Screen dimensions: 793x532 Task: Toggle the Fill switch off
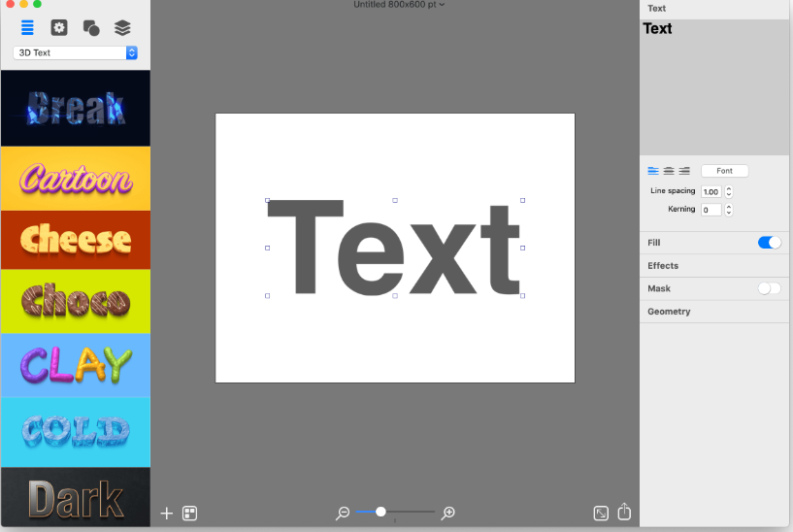[x=770, y=243]
